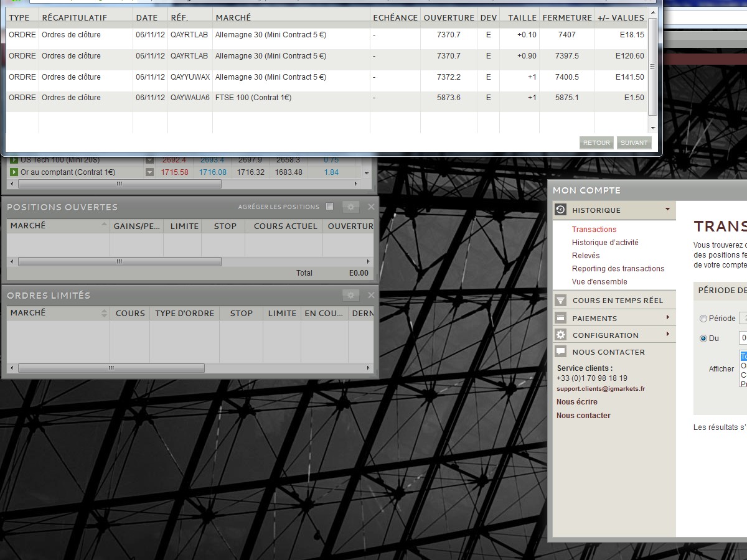Click the 7400.5 fermeture cell
This screenshot has width=747, height=560.
(567, 77)
